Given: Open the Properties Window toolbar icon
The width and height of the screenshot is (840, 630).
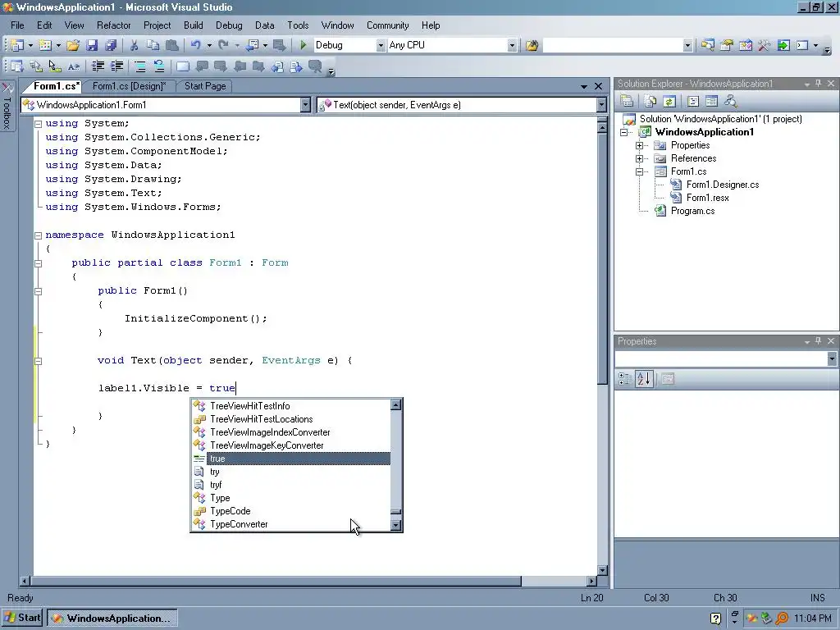Looking at the screenshot, I should 727,46.
